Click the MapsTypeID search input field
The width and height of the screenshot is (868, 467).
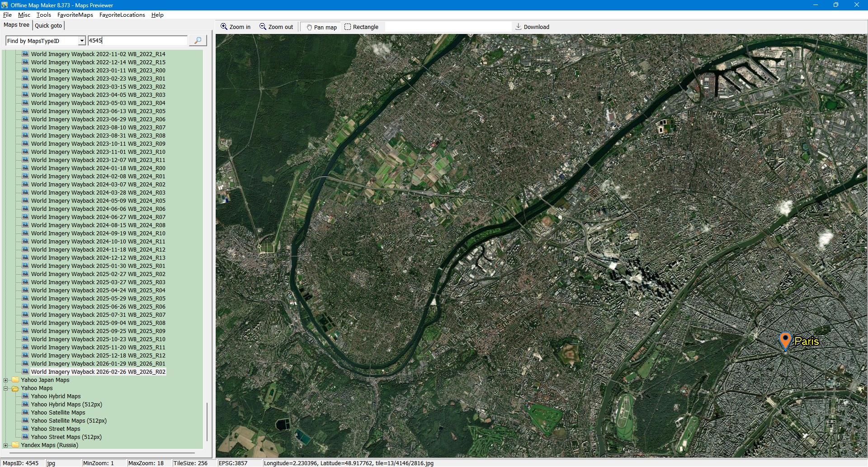tap(137, 41)
